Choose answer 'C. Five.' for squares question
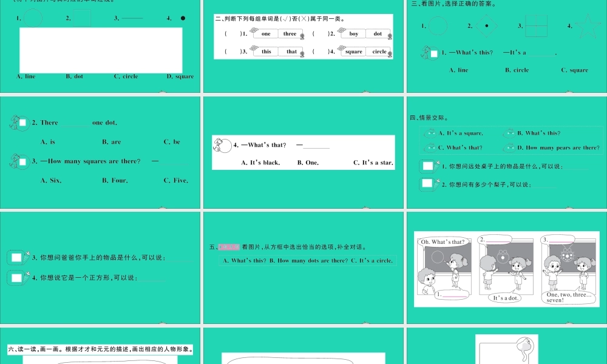The height and width of the screenshot is (364, 607). (176, 181)
